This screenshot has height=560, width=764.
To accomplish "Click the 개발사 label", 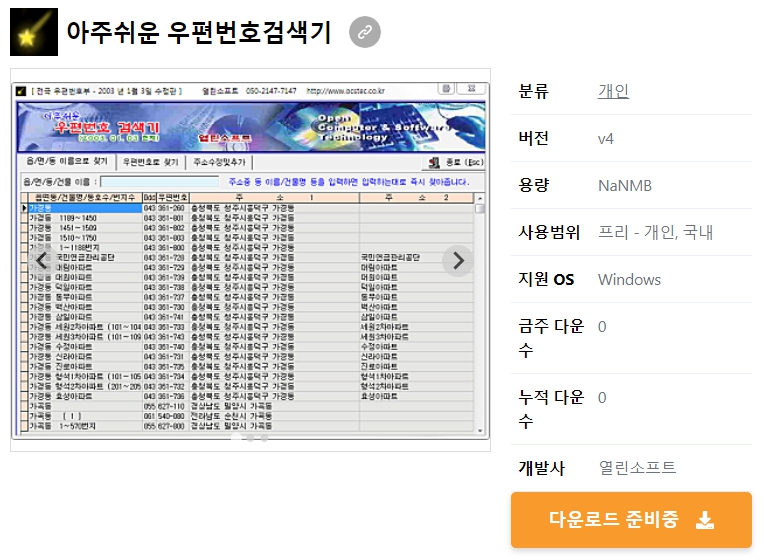I will (541, 468).
